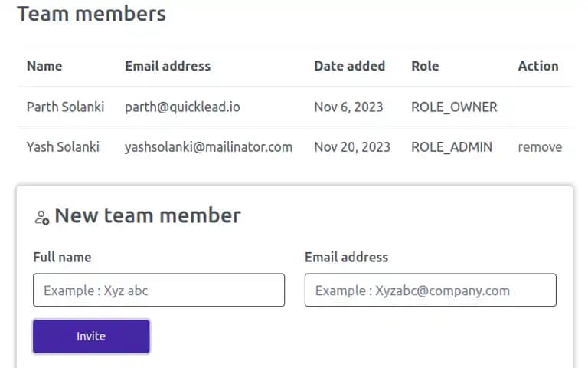Click the ROLE_ADMIN role value
The height and width of the screenshot is (368, 588).
click(x=452, y=147)
